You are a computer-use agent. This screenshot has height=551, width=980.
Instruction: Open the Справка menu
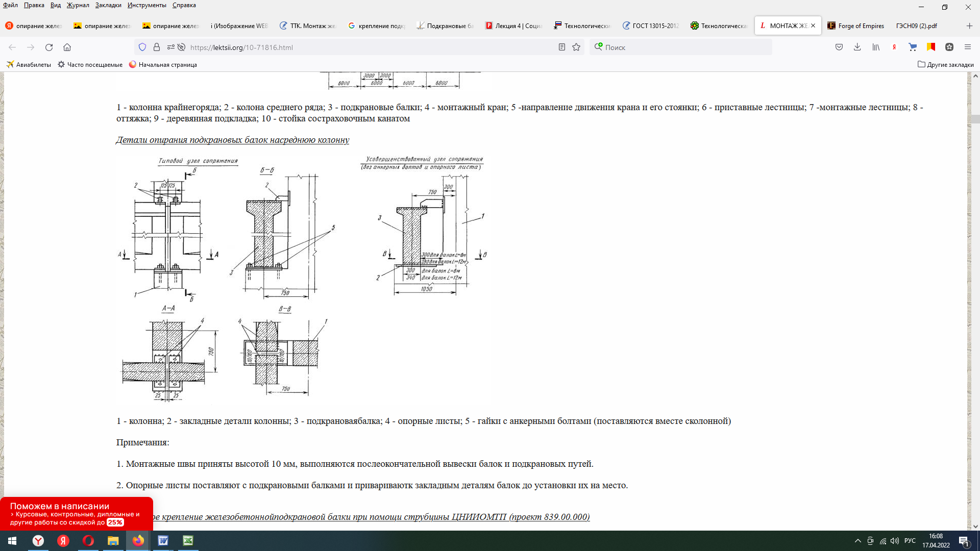pos(184,5)
